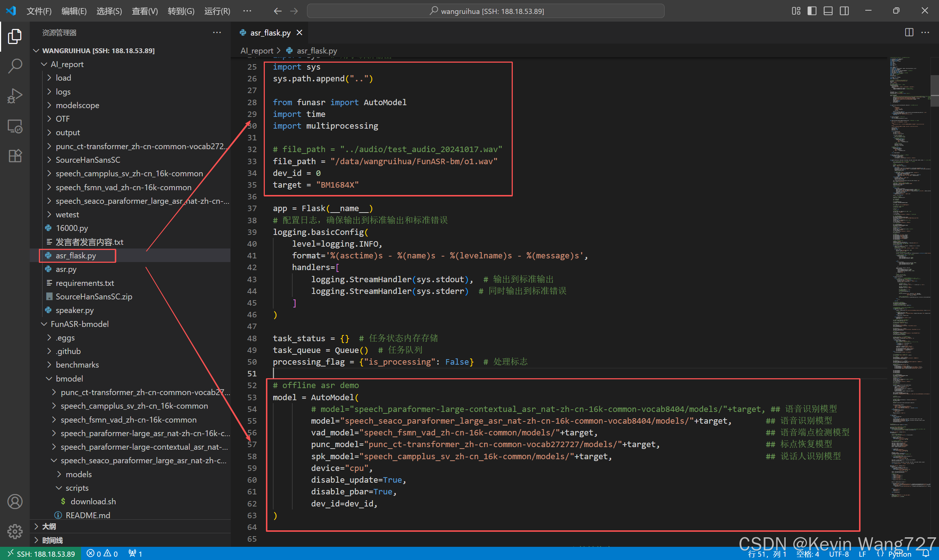
Task: Split the editor to the right
Action: [x=909, y=33]
